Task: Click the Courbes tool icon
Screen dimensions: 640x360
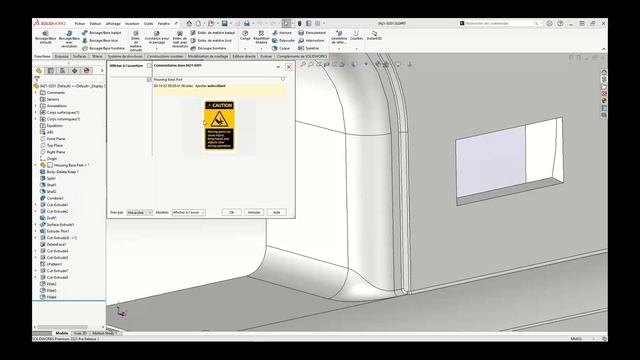Action: pos(356,33)
